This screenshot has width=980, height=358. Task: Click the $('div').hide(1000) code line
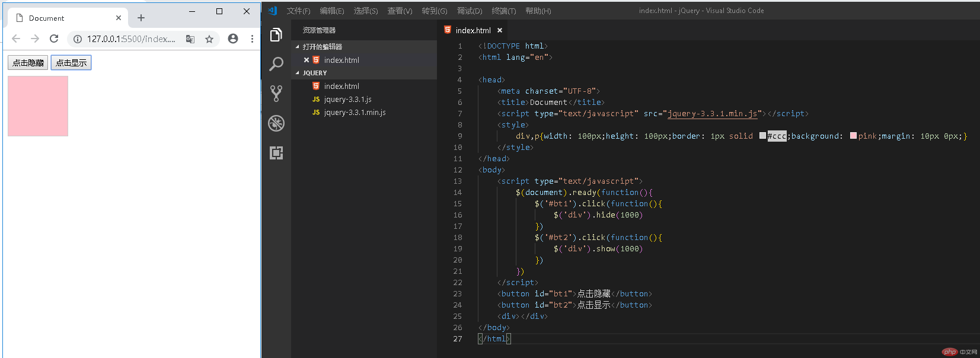click(598, 215)
